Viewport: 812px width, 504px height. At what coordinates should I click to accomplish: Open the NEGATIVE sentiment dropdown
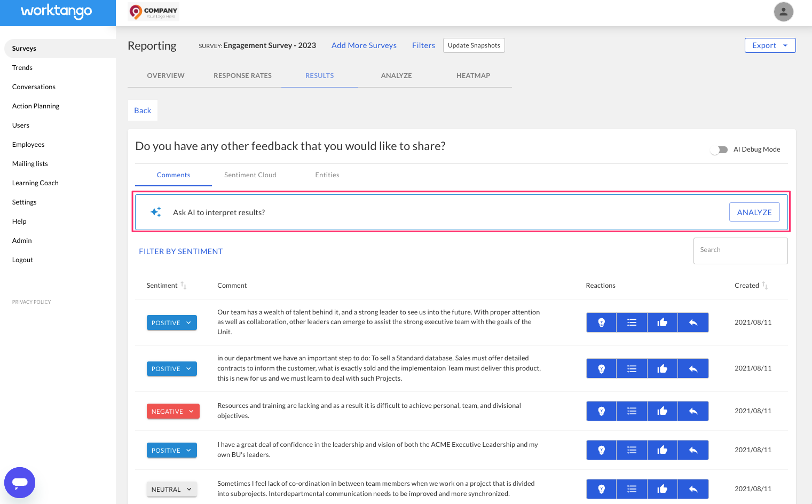coord(190,411)
